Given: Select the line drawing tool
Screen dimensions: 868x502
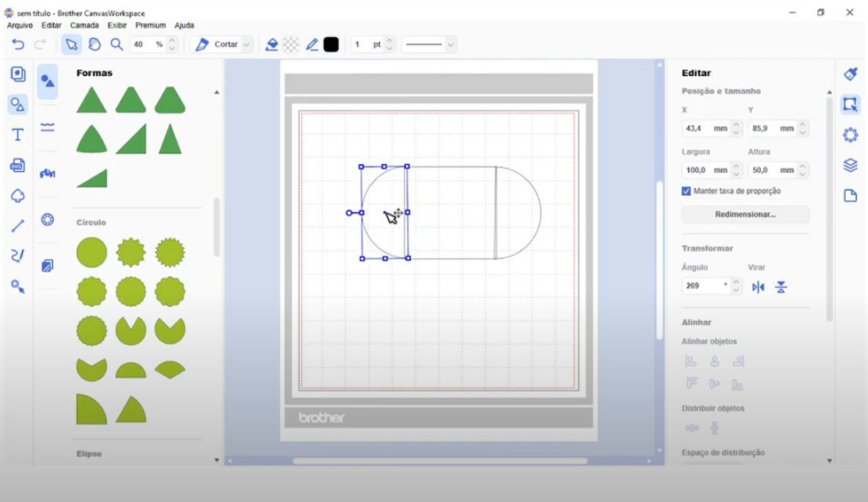Looking at the screenshot, I should (x=17, y=226).
